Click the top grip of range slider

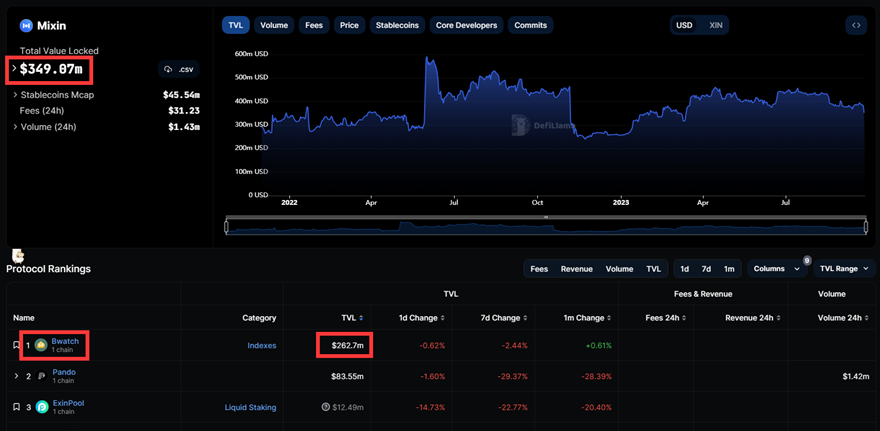(x=546, y=217)
